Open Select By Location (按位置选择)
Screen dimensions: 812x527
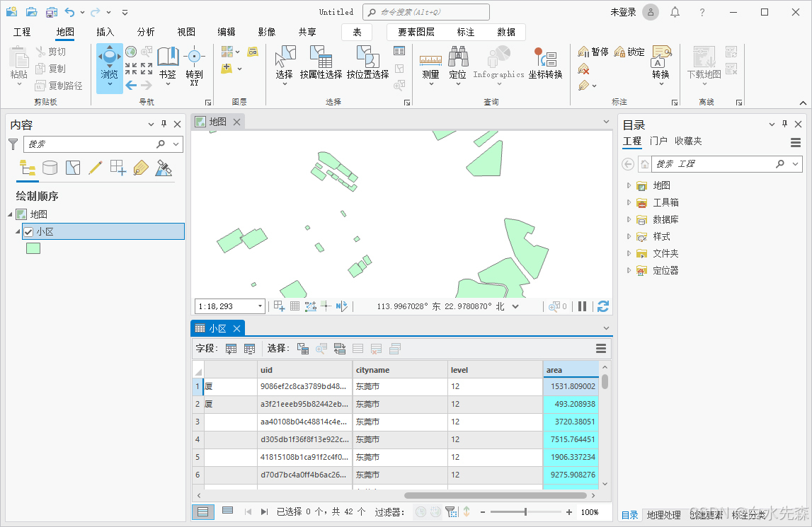click(x=367, y=63)
